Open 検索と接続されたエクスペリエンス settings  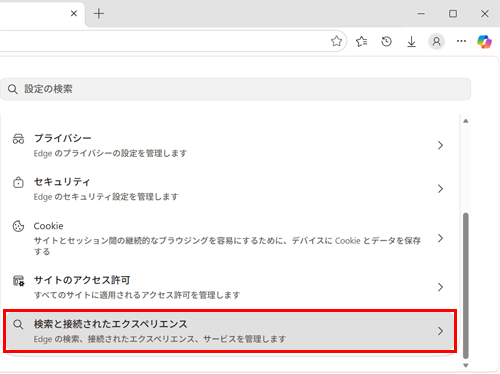point(230,331)
